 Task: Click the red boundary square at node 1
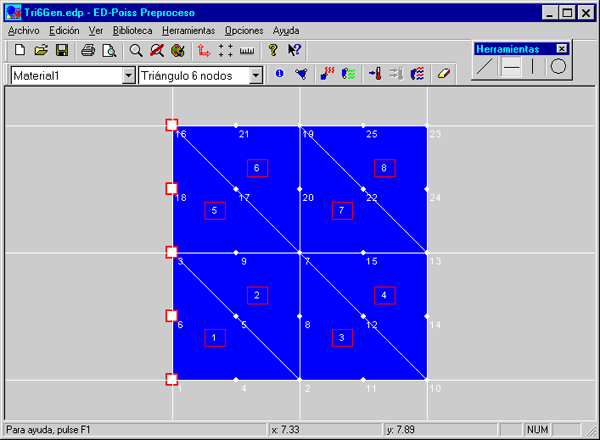coord(172,379)
